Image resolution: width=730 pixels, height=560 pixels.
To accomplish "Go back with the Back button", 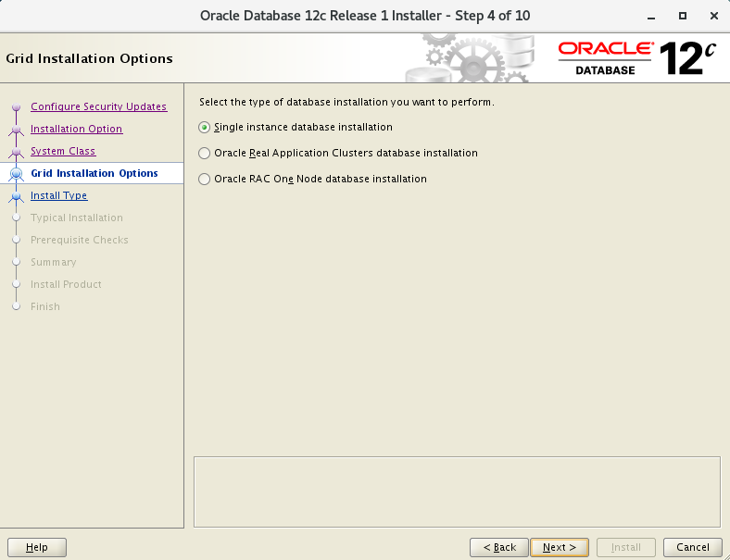I will [x=499, y=547].
